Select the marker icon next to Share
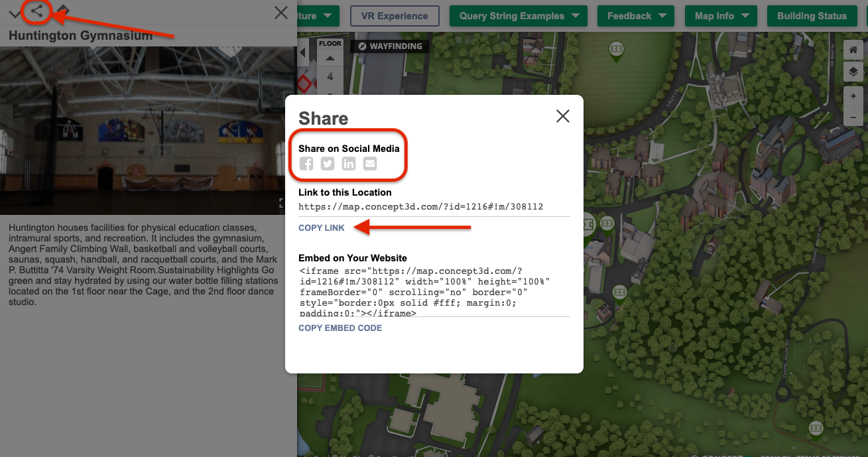 (x=64, y=11)
